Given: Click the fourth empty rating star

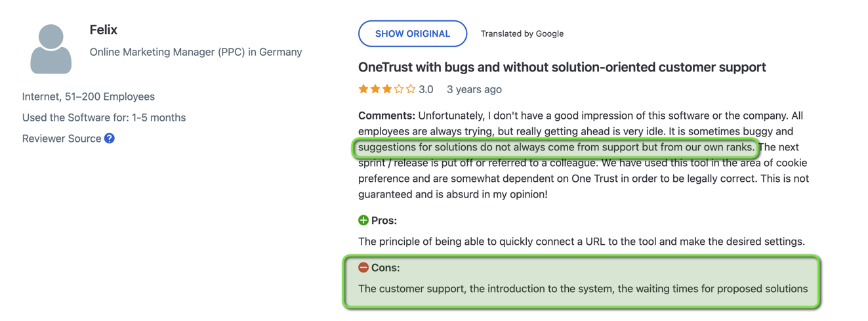Looking at the screenshot, I should pos(399,89).
